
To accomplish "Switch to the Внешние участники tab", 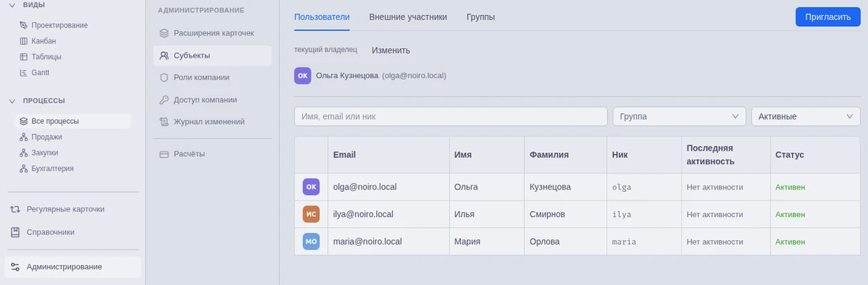I will click(408, 17).
